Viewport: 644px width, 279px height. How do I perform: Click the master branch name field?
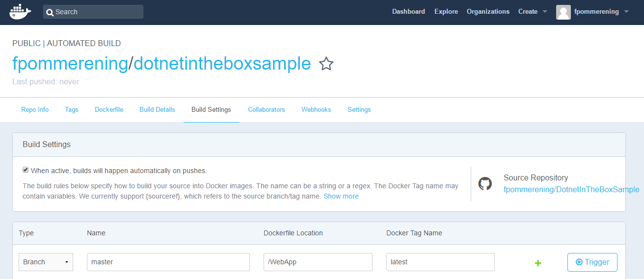168,262
